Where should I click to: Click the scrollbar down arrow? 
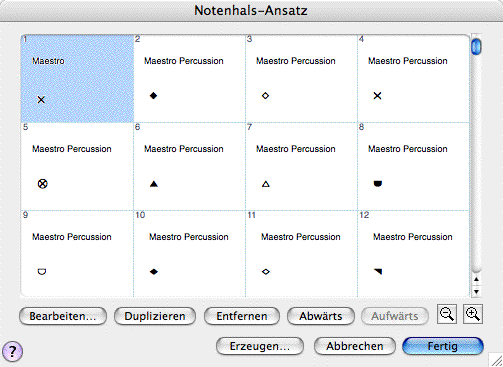click(476, 292)
